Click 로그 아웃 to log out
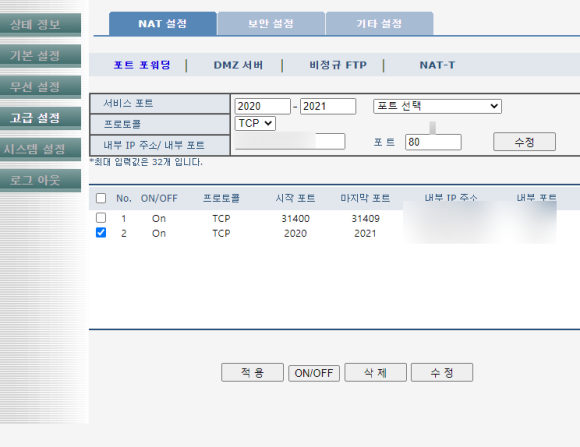580x447 pixels. coord(40,180)
